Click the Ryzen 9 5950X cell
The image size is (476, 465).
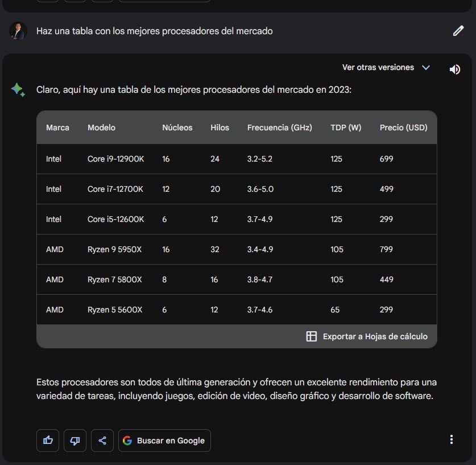point(114,249)
